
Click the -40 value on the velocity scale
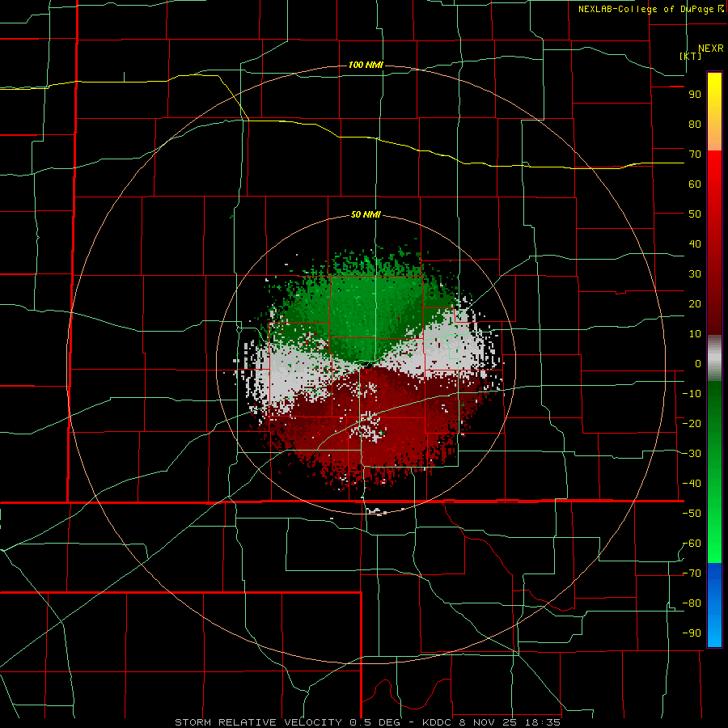(x=692, y=484)
